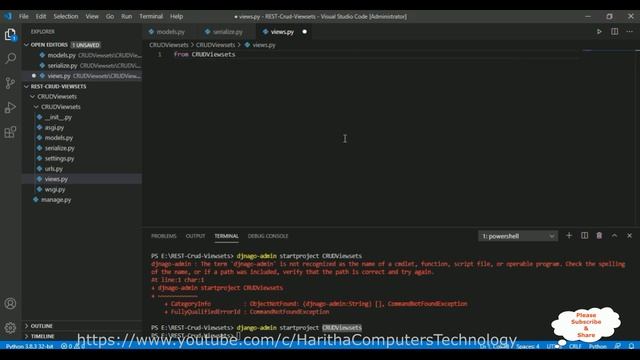640x360 pixels.
Task: Click the errors and warnings status indicator
Action: 73,346
